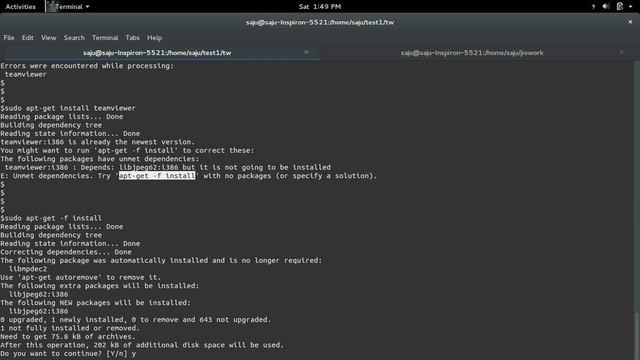Close the jiowork terminal tab
This screenshot has width=640, height=360.
click(x=621, y=52)
